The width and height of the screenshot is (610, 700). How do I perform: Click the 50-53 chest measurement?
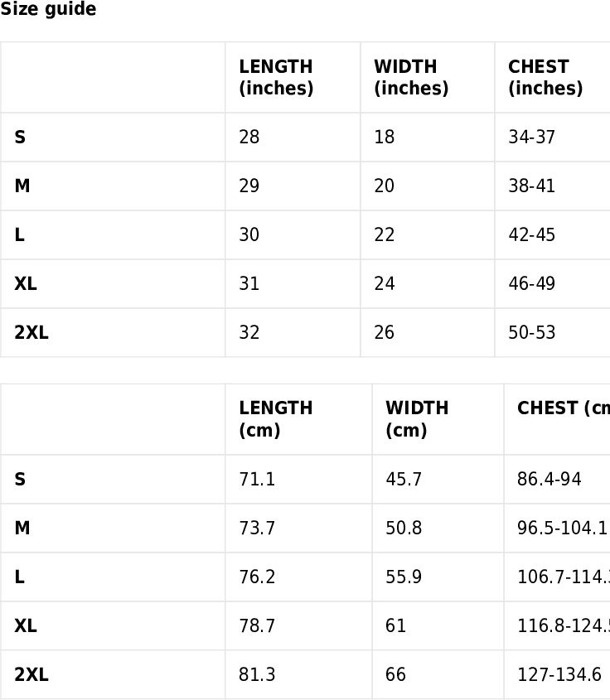tap(531, 333)
